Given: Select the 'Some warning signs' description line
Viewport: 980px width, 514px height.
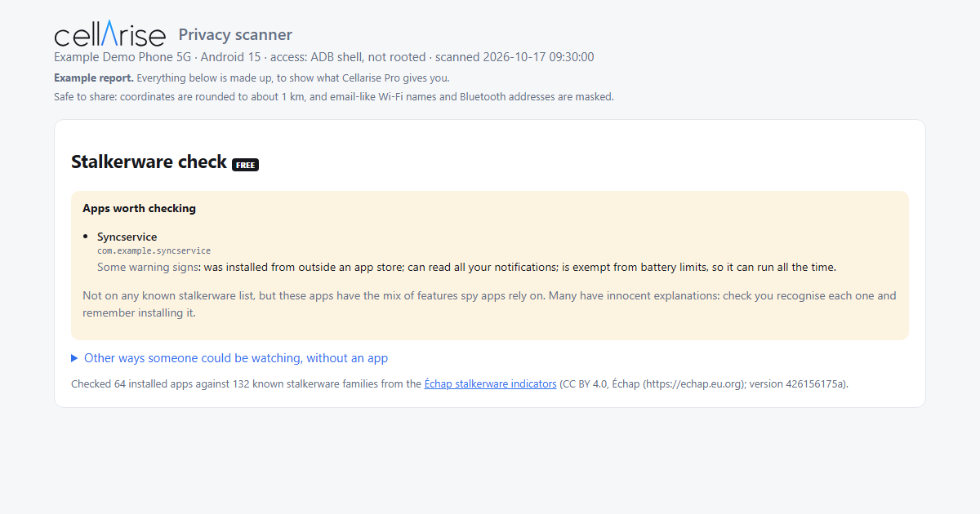Looking at the screenshot, I should (x=466, y=267).
